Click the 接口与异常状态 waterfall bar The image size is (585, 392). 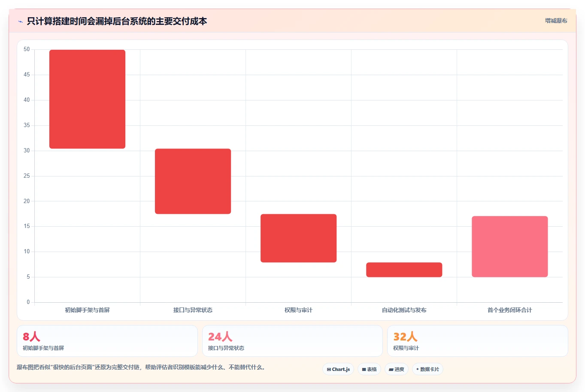tap(193, 181)
